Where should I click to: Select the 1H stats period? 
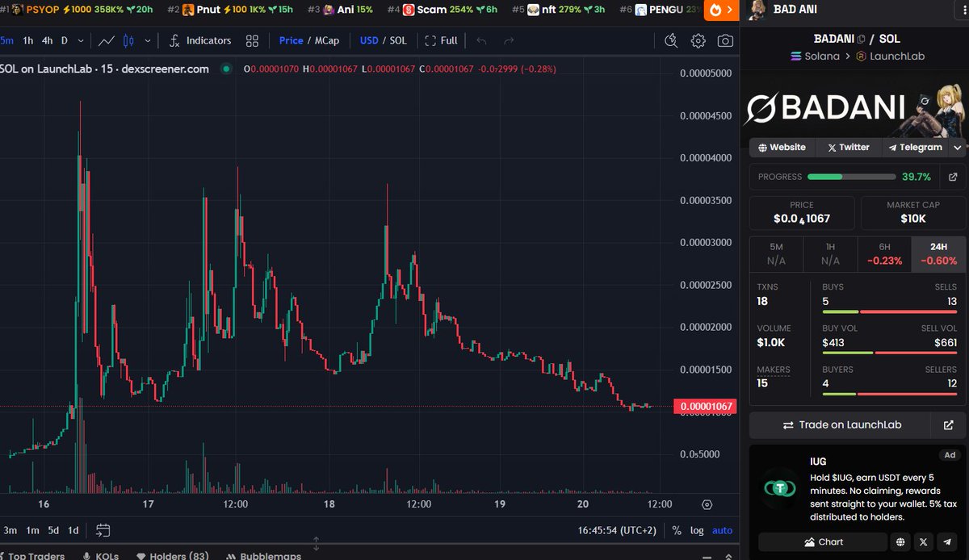coord(830,254)
